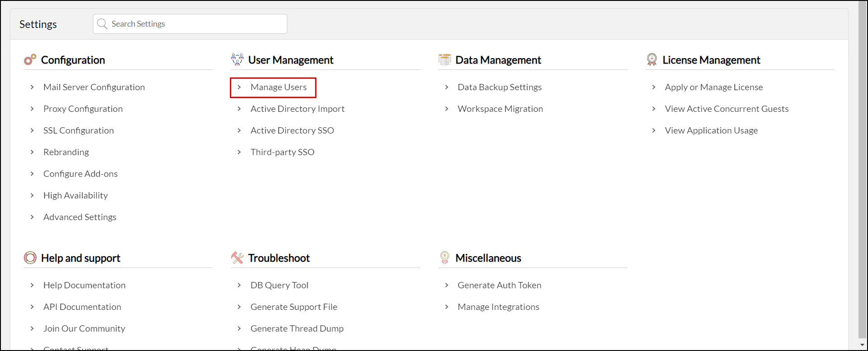
Task: Click the User Management people icon
Action: [x=237, y=60]
